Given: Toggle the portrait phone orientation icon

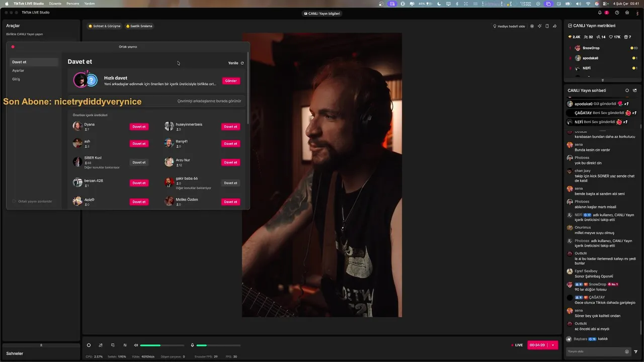Looking at the screenshot, I should click(547, 26).
